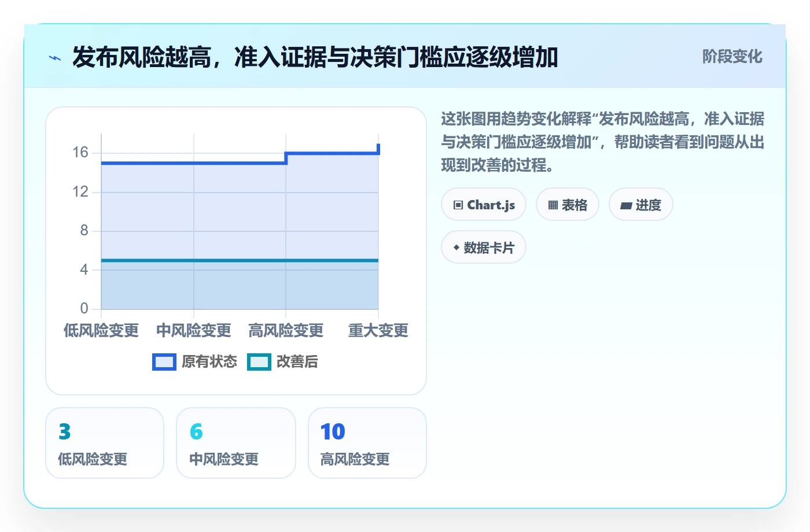This screenshot has height=532, width=810.
Task: Select the 表格 tag
Action: (x=568, y=205)
